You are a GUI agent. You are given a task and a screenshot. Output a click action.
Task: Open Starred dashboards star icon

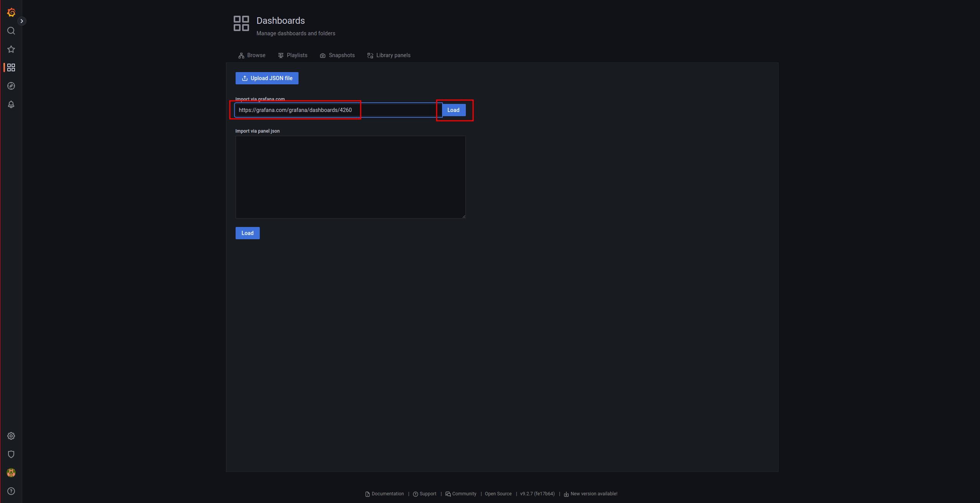pos(11,49)
